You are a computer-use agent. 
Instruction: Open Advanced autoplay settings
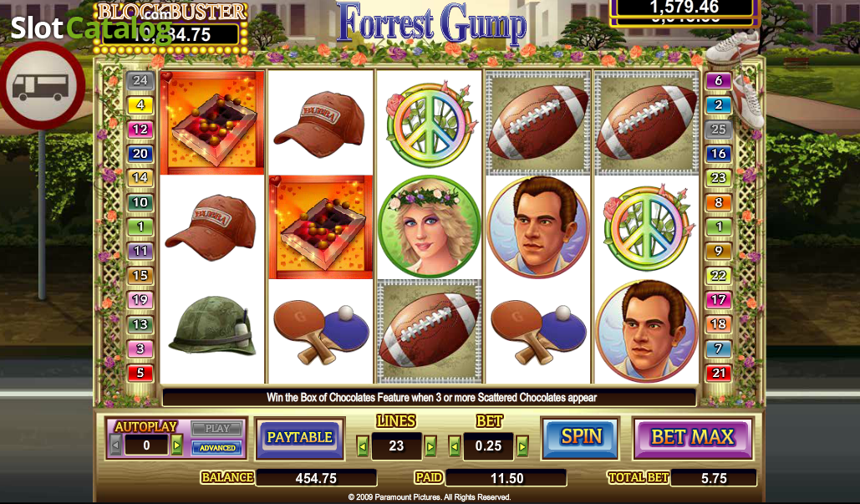[x=217, y=447]
